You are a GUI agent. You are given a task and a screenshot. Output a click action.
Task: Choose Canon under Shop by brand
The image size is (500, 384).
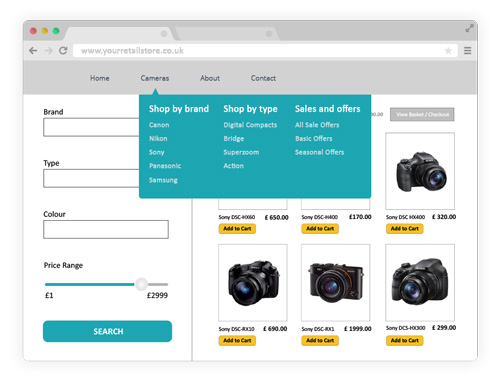tap(159, 125)
